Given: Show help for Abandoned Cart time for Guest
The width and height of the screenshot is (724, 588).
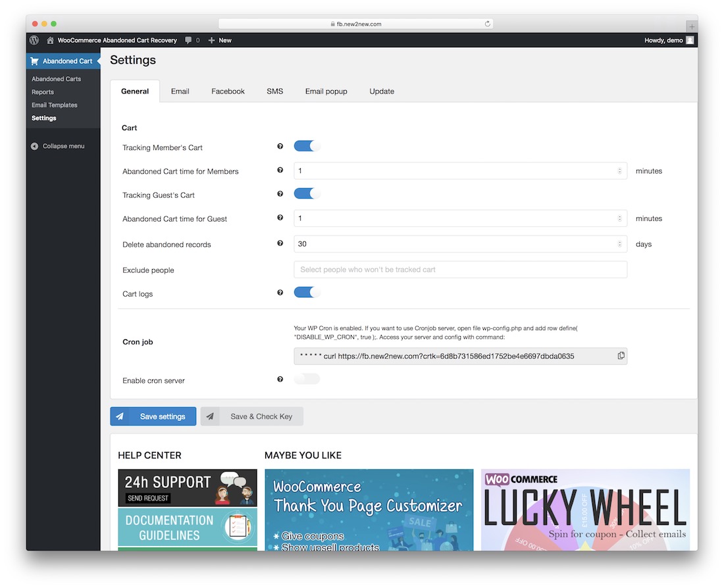Looking at the screenshot, I should coord(280,218).
